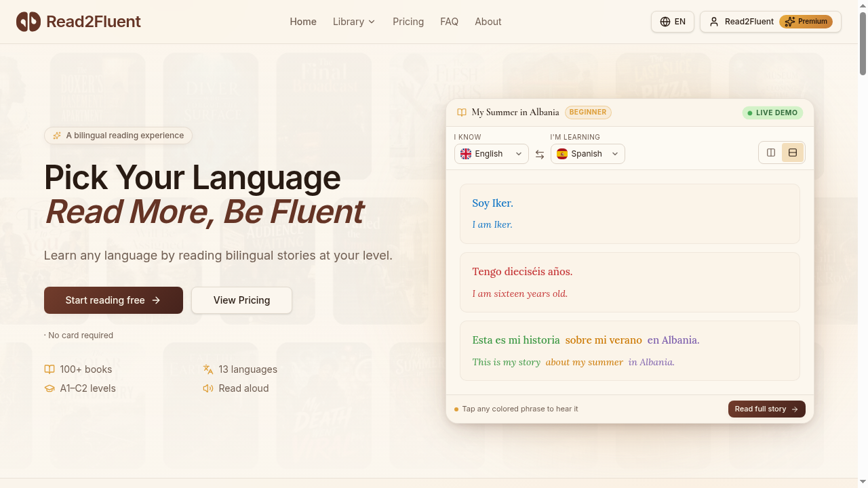Click arrow in Start reading free button
The width and height of the screenshot is (868, 488).
[157, 300]
